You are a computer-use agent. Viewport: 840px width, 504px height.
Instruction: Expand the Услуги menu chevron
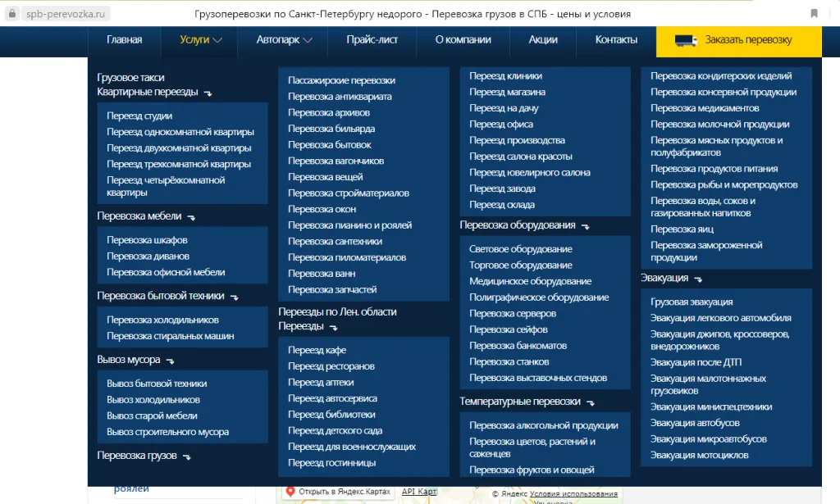pos(217,40)
